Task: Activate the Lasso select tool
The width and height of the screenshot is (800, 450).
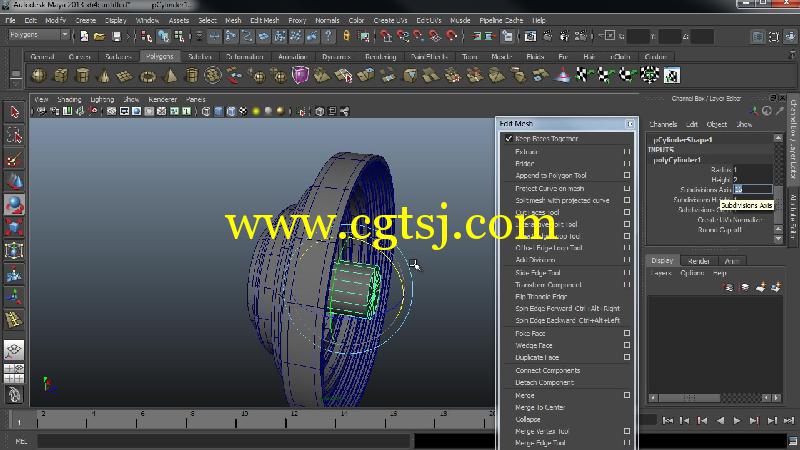Action: pos(14,135)
